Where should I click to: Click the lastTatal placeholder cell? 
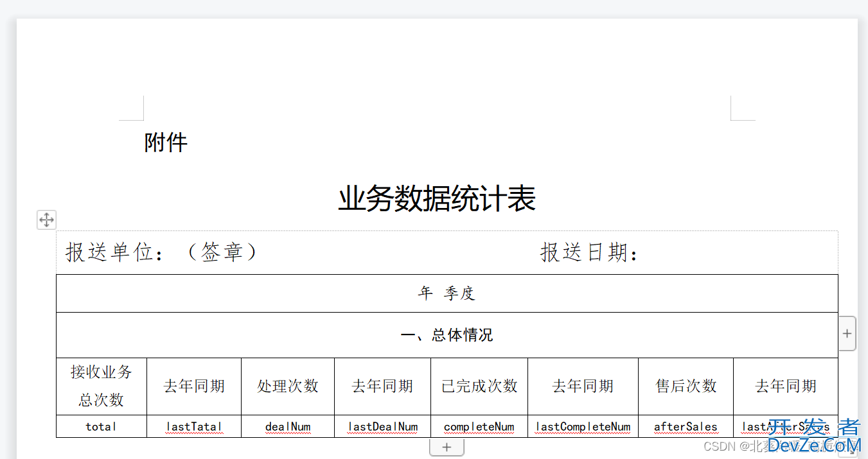194,426
